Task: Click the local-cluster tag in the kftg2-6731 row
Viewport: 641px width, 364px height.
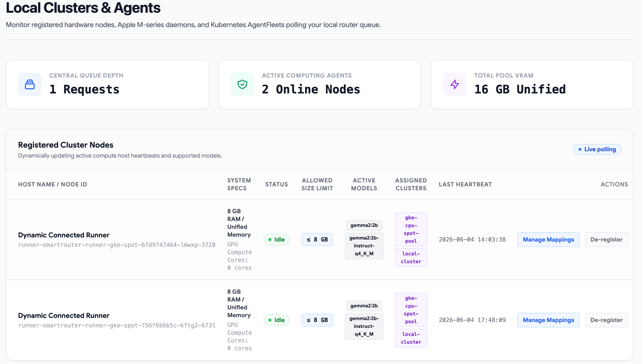Action: [411, 338]
